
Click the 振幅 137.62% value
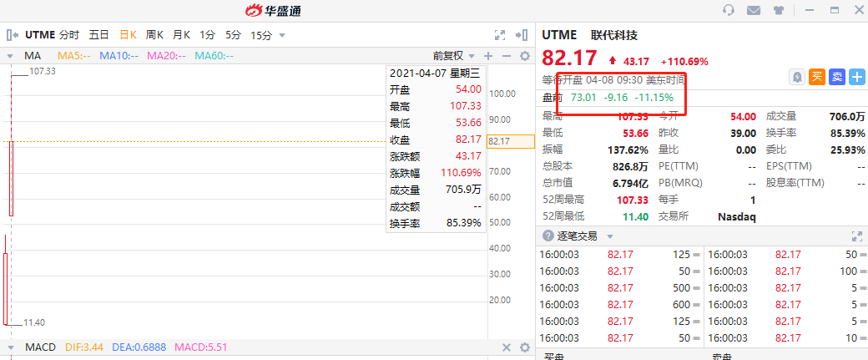[x=628, y=150]
